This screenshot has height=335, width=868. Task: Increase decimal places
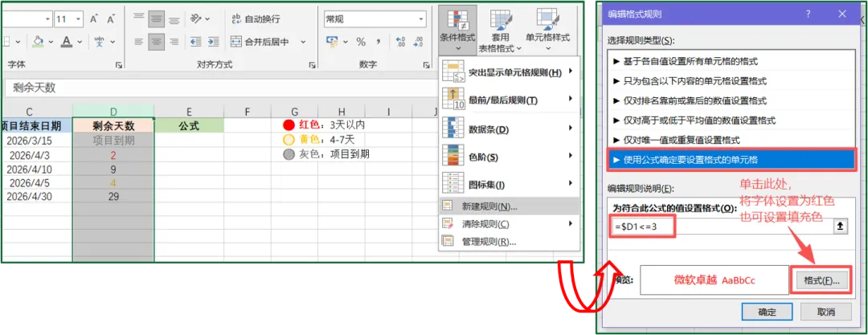point(401,42)
